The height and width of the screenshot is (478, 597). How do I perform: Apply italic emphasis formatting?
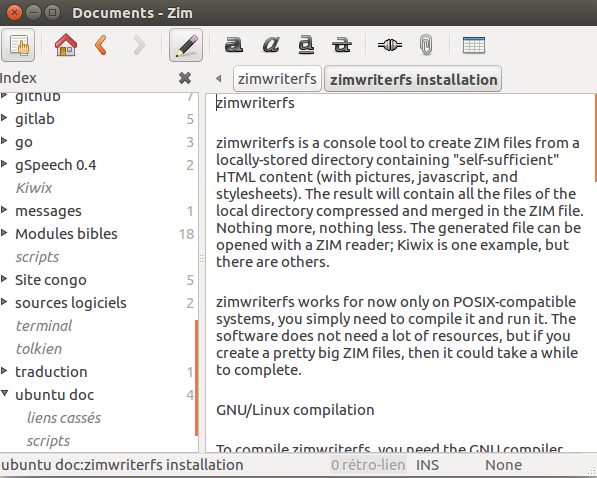(x=271, y=45)
